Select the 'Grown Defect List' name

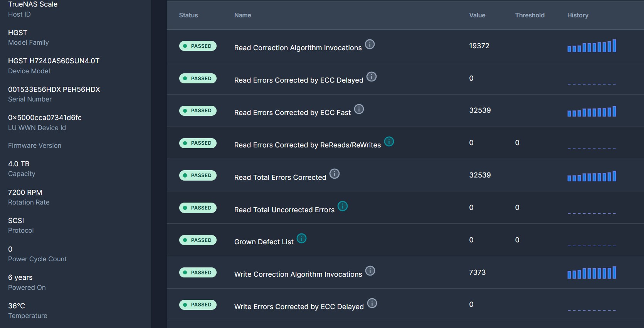264,242
